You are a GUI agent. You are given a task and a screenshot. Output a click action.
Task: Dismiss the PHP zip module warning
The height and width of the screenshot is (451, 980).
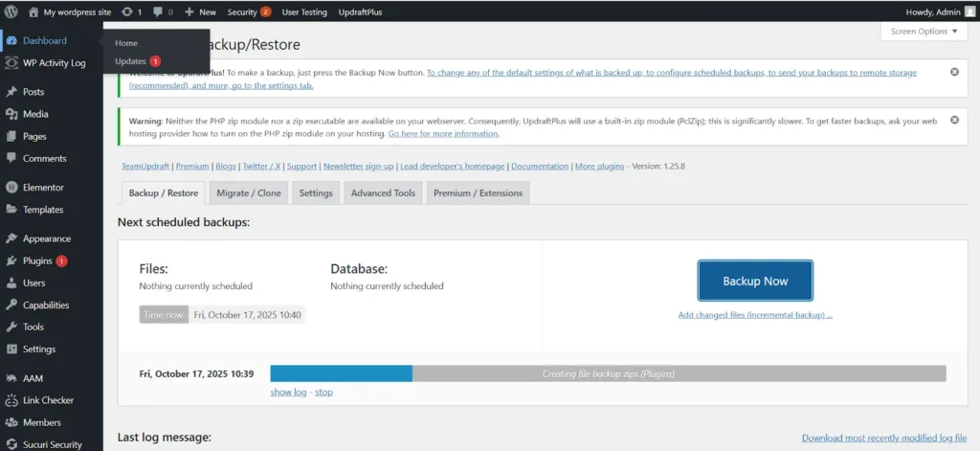(954, 120)
